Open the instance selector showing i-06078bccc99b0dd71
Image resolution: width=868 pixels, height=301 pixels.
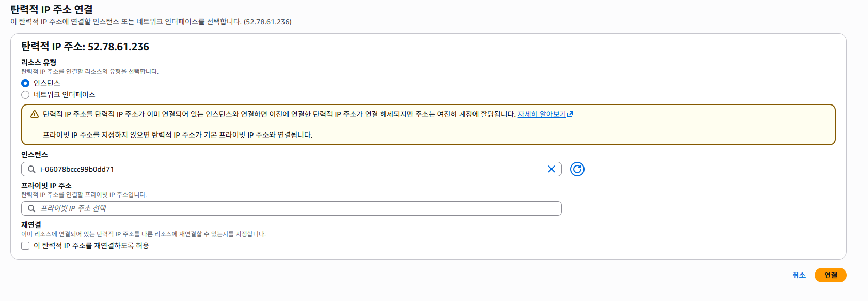289,169
